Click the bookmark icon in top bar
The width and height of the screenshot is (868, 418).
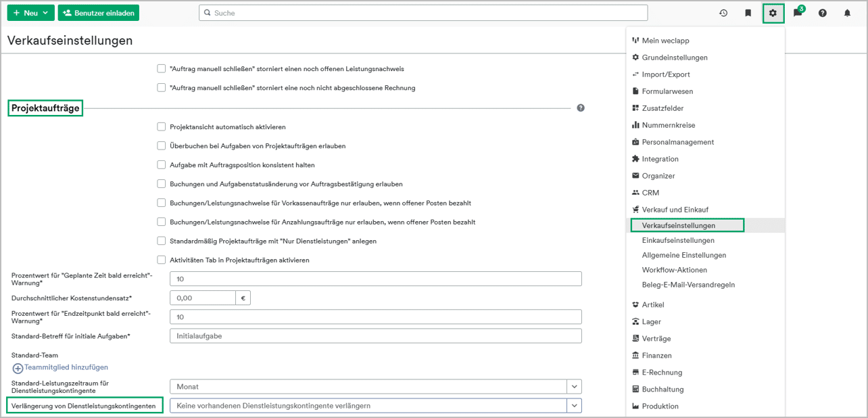click(748, 13)
